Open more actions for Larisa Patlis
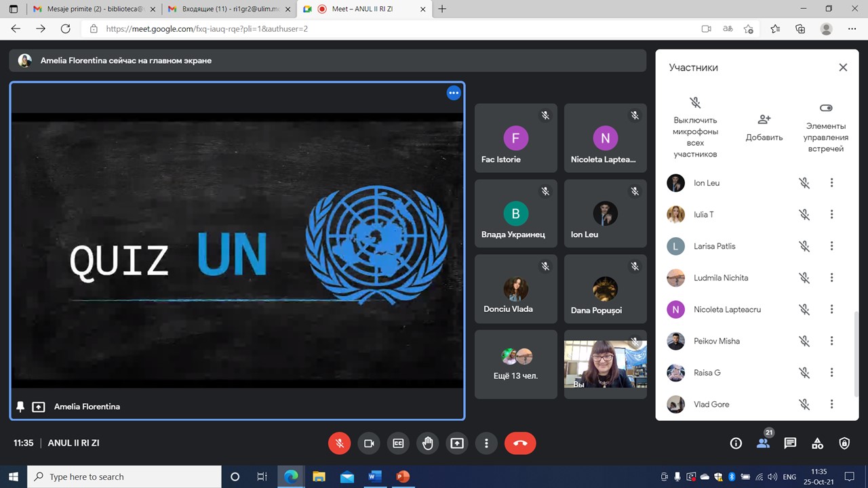The width and height of the screenshot is (868, 488). click(831, 246)
